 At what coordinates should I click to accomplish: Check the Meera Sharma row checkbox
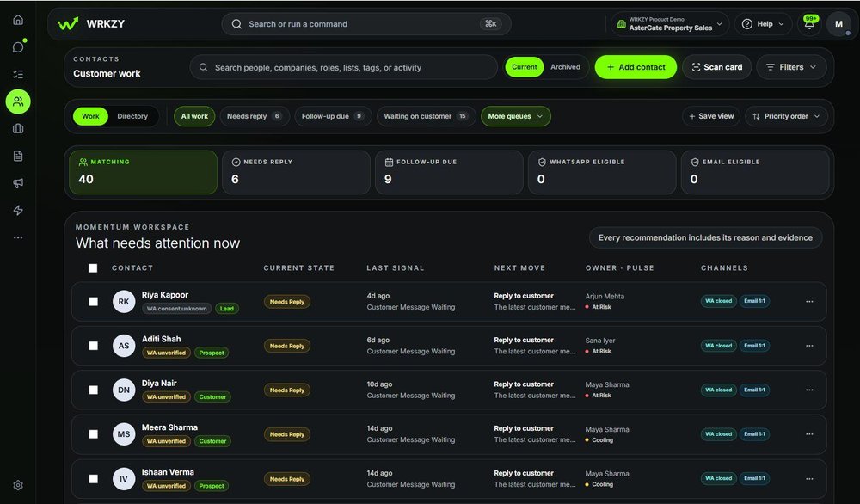tap(93, 434)
